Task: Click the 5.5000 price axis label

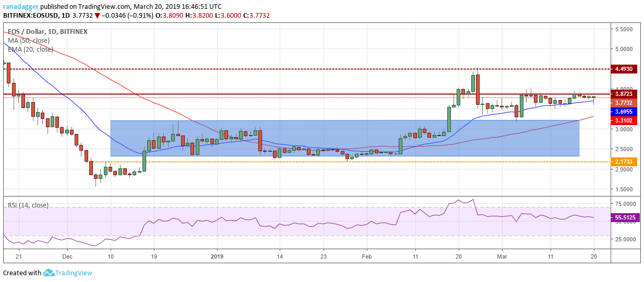Action: coord(623,29)
